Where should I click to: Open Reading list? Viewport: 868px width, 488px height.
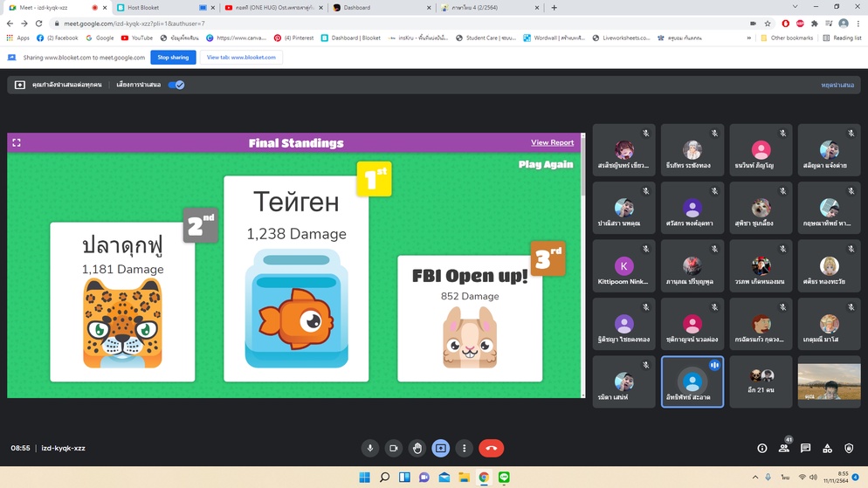pyautogui.click(x=842, y=38)
